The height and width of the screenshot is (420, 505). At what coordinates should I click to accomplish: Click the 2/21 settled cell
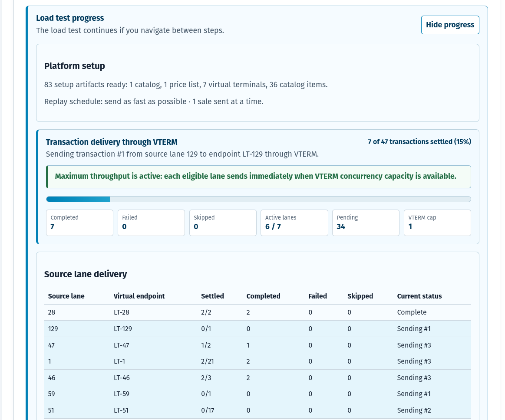tap(208, 361)
